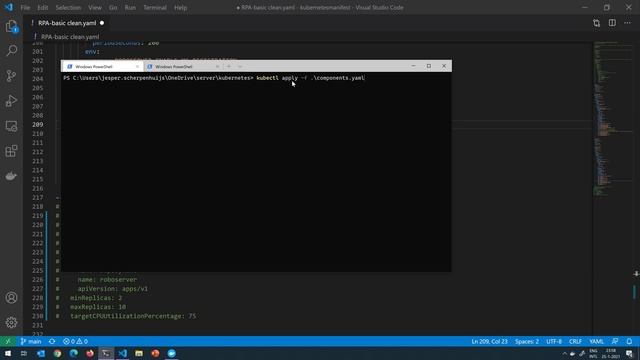640x360 pixels.
Task: Switch to Visual Studio Code on the taskbar
Action: [x=122, y=353]
